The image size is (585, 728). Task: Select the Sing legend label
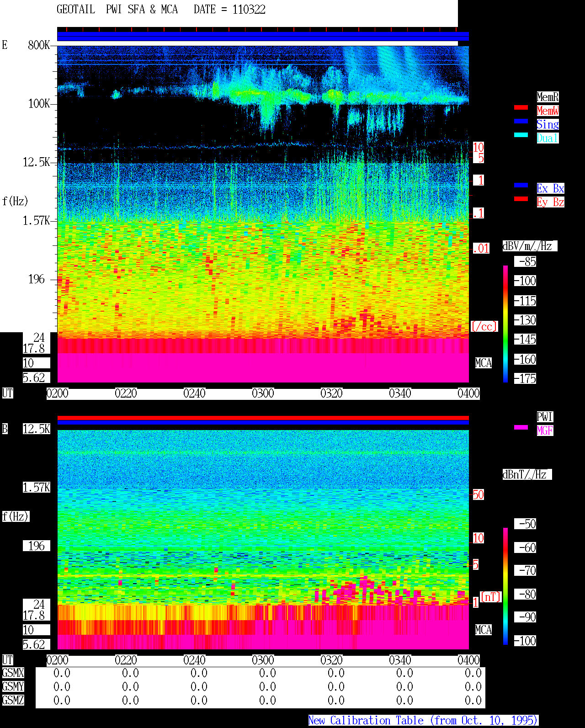(548, 124)
